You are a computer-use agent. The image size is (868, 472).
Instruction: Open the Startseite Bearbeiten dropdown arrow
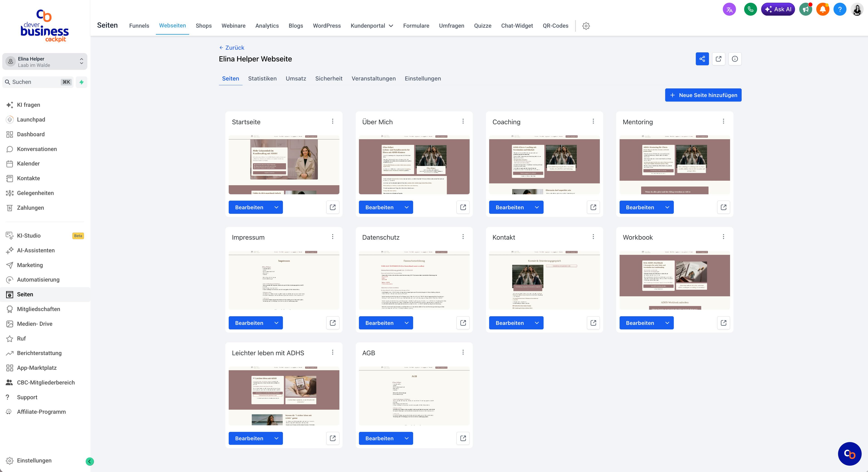pyautogui.click(x=276, y=207)
